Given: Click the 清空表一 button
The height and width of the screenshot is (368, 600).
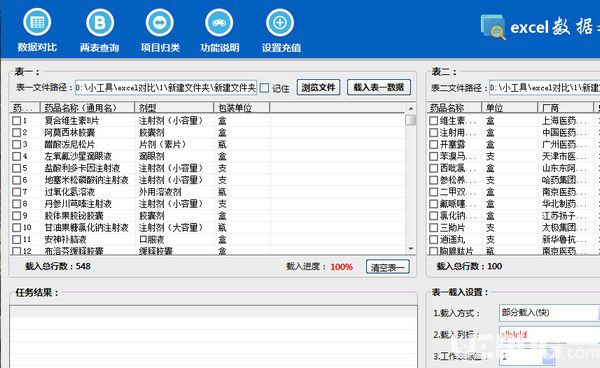Looking at the screenshot, I should coord(387,267).
